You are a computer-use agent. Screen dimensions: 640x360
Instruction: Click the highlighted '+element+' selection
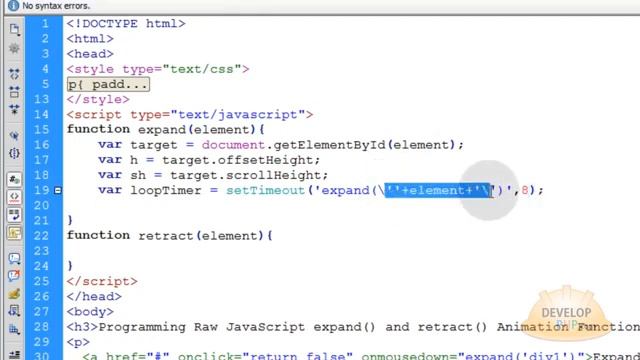click(438, 190)
